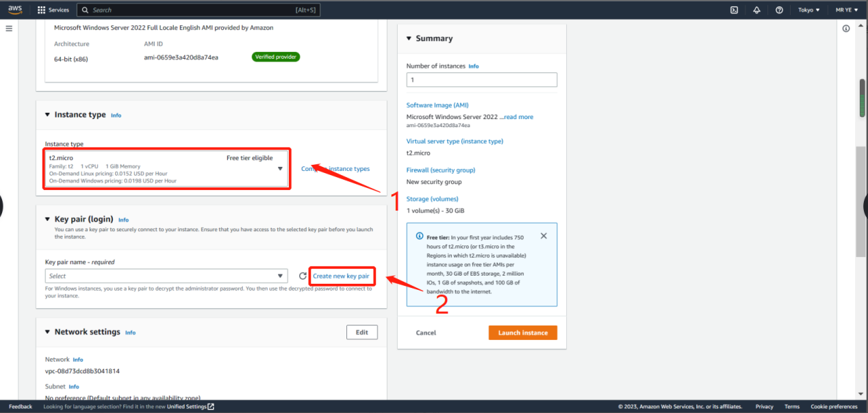Screen dimensions: 868x413
Task: Dismiss the Free tier notice
Action: coord(544,236)
